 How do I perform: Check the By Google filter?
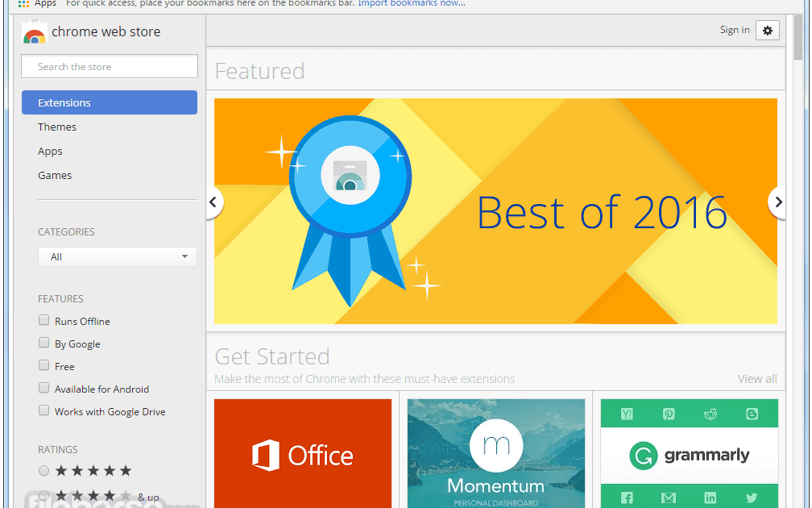44,343
